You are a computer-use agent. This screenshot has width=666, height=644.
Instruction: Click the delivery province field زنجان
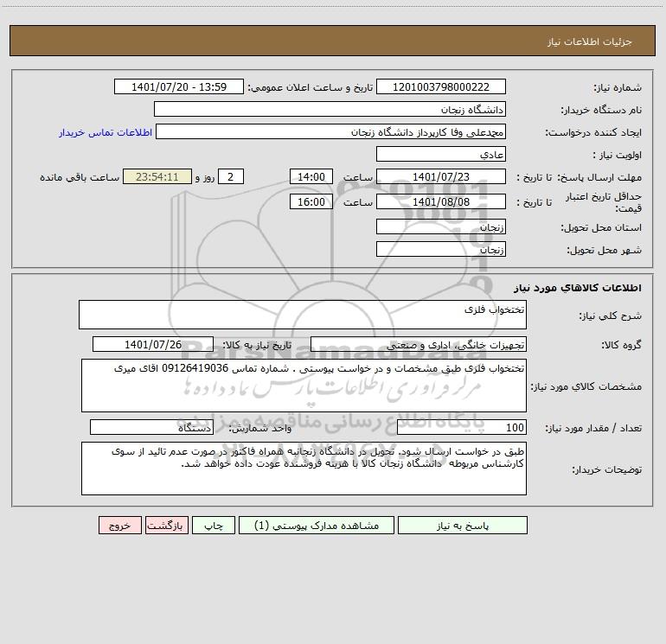click(441, 226)
